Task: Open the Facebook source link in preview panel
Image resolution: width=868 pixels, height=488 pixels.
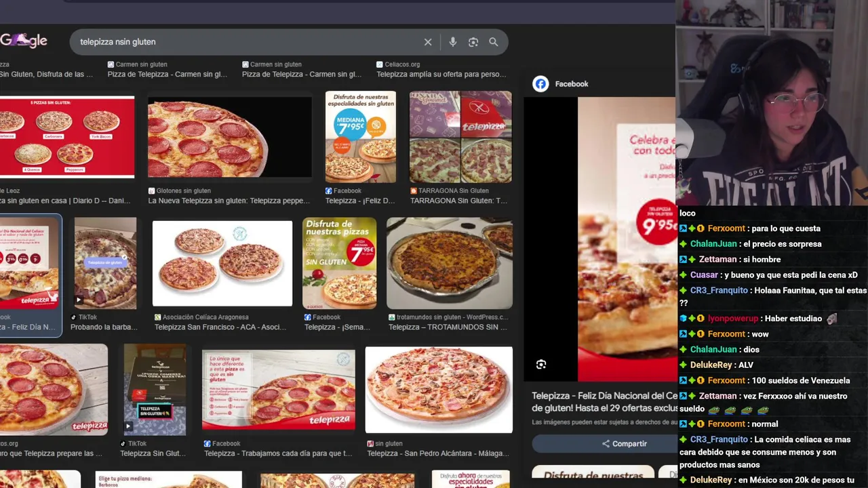Action: (572, 84)
